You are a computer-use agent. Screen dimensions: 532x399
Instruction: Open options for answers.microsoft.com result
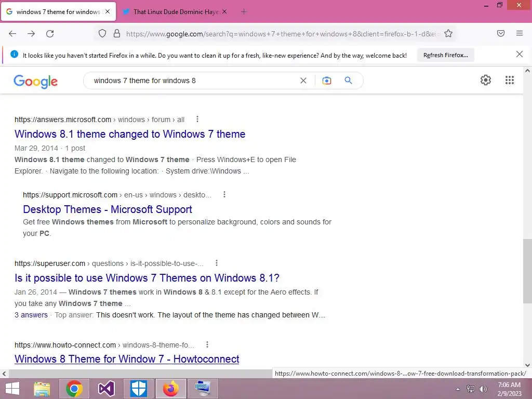point(197,119)
